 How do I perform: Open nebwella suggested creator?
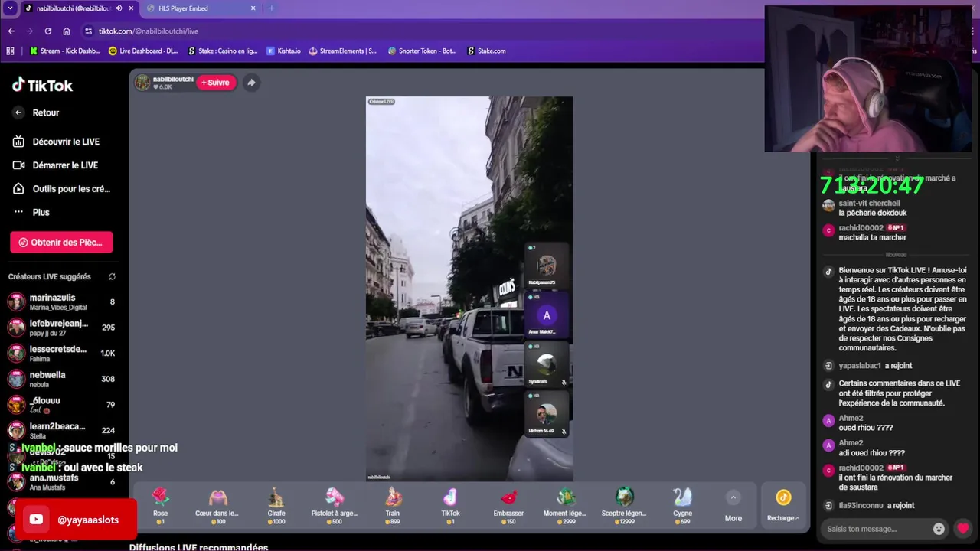[61, 379]
